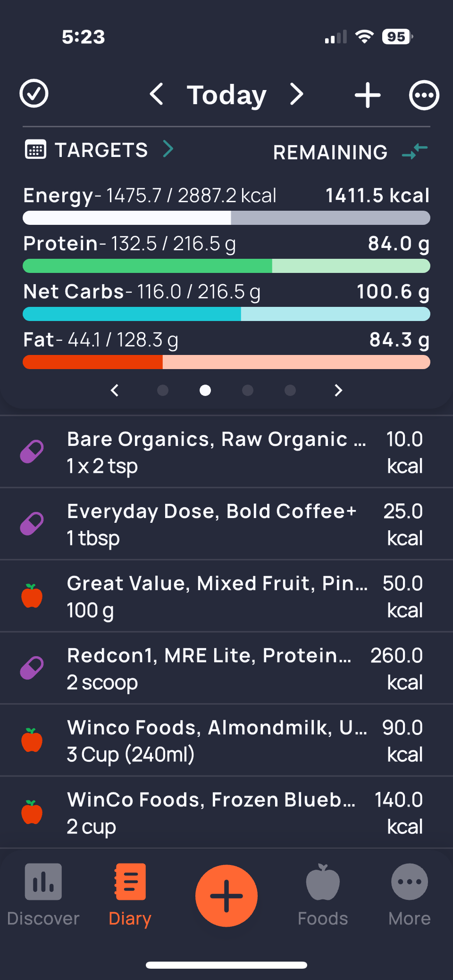Expand the Targets section chevron
The image size is (453, 980).
[x=168, y=149]
